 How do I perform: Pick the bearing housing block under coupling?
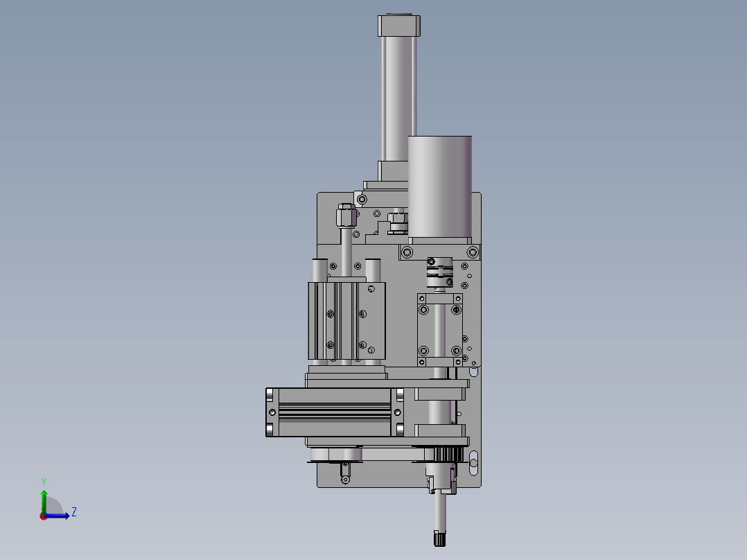tap(440, 330)
